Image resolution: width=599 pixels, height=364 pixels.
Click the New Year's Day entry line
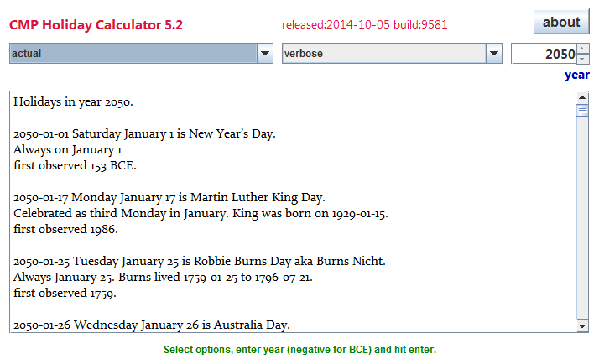tap(144, 133)
